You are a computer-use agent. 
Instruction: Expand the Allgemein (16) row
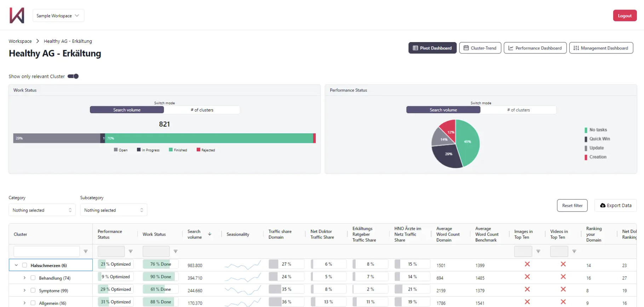(x=24, y=303)
